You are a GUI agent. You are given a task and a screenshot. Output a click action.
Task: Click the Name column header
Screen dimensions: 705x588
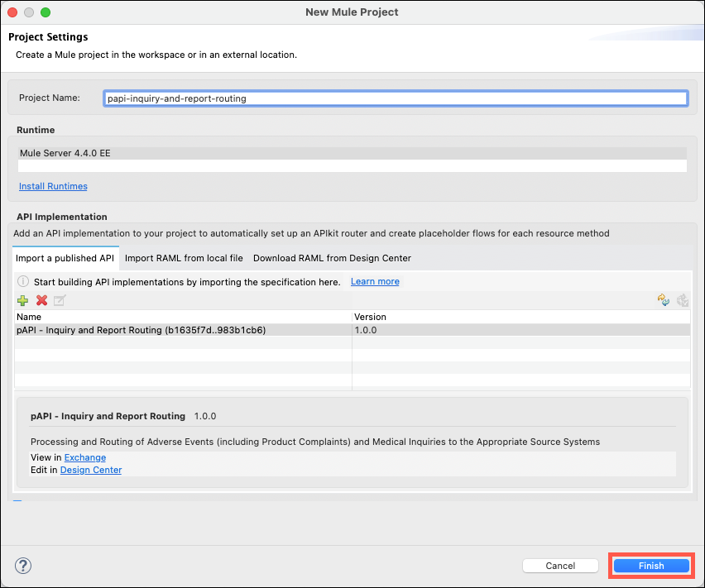coord(183,317)
